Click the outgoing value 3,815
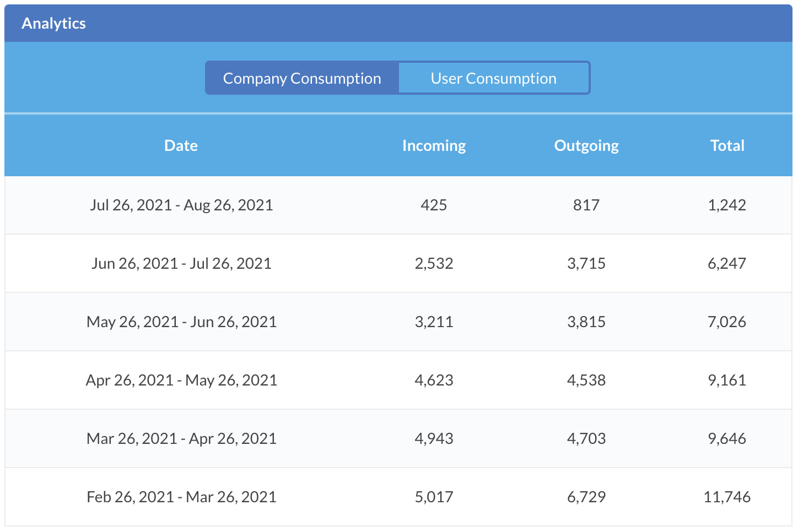Screen dimensions: 798x532 (586, 322)
